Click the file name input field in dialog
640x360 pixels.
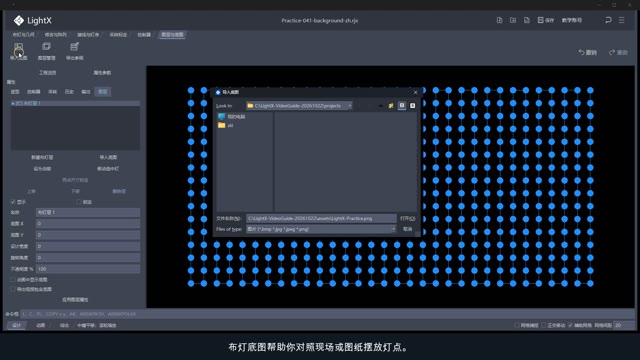(x=321, y=218)
